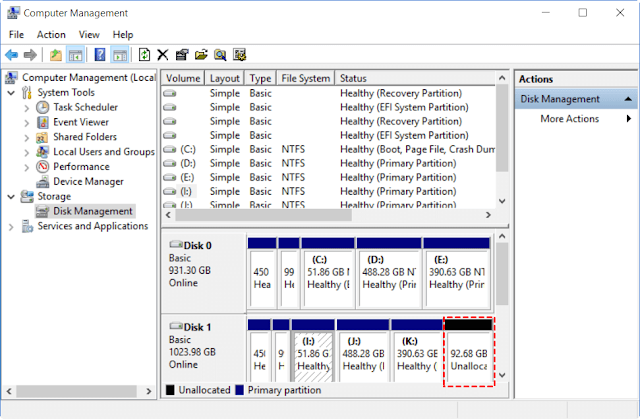Sort by the Volume column header
This screenshot has height=419, width=640.
[183, 78]
